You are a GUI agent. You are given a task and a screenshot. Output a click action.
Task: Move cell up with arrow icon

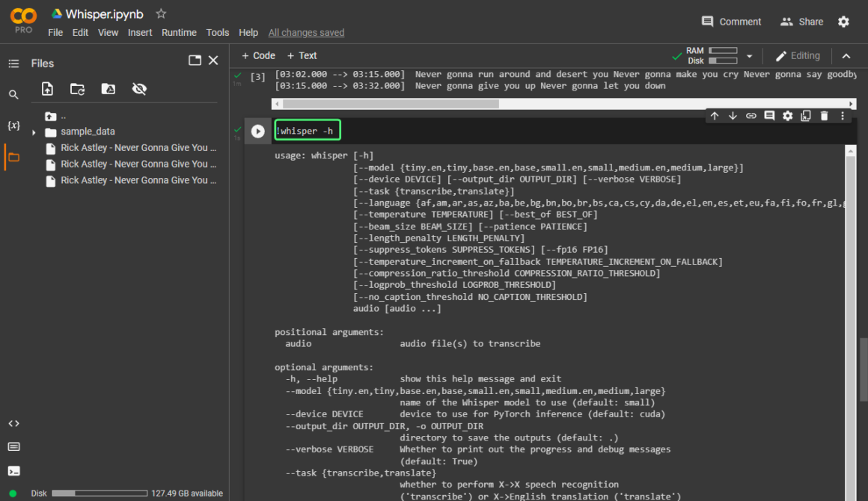[715, 116]
